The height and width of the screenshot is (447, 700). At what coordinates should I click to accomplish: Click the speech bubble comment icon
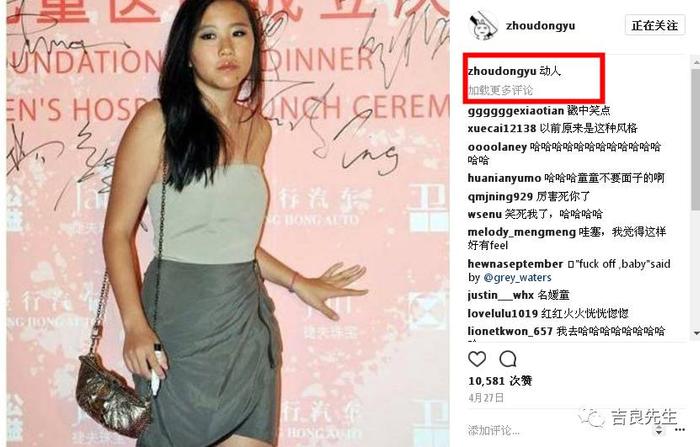[508, 359]
